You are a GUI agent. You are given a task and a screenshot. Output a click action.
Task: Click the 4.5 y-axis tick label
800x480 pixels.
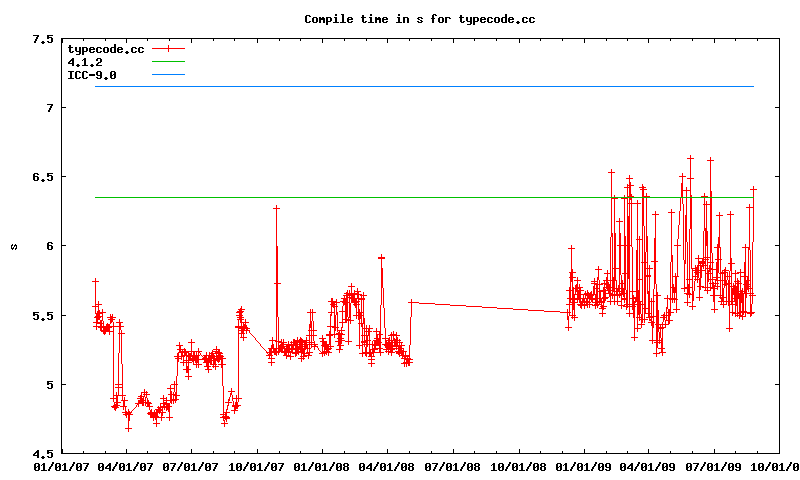43,453
